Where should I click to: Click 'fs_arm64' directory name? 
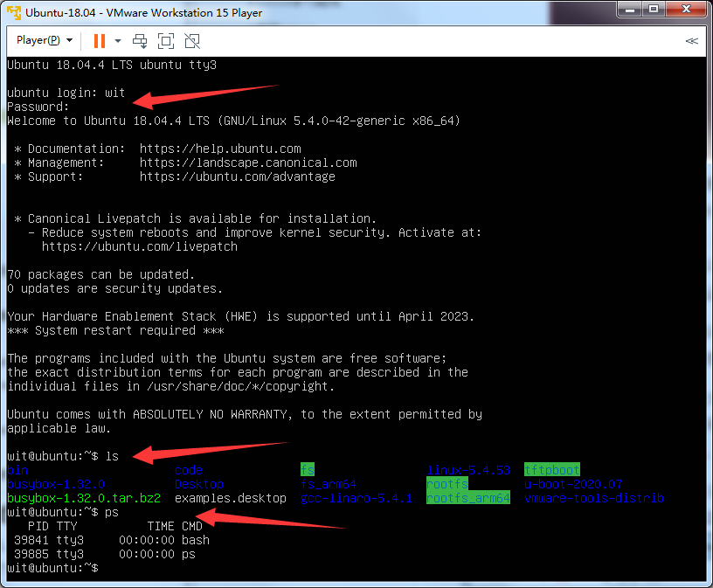pos(329,484)
